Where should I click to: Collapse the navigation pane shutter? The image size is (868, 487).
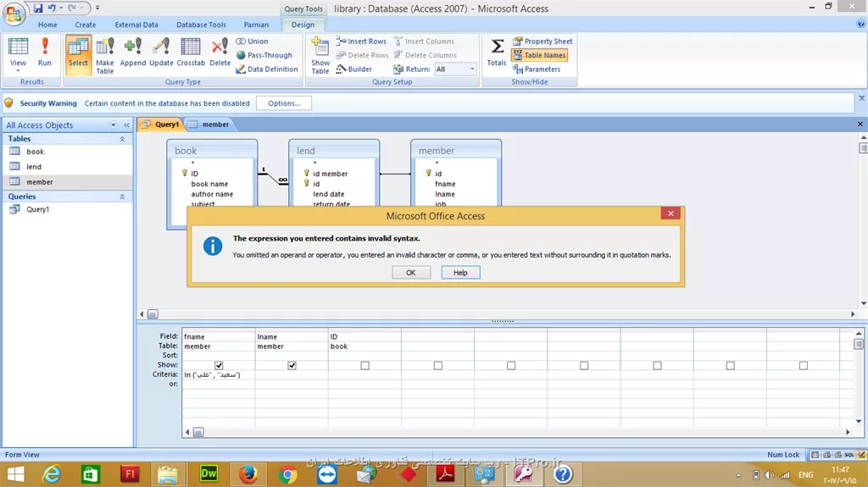coord(126,125)
